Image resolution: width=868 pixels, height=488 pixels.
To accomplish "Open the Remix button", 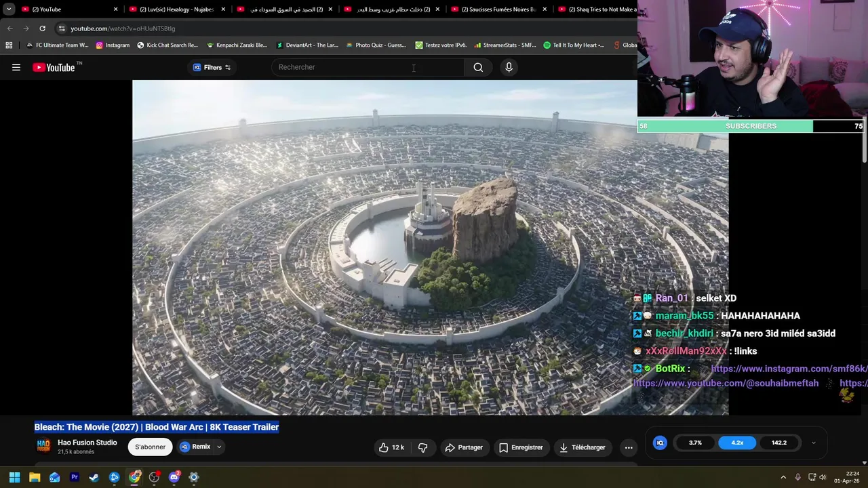I will click(195, 447).
